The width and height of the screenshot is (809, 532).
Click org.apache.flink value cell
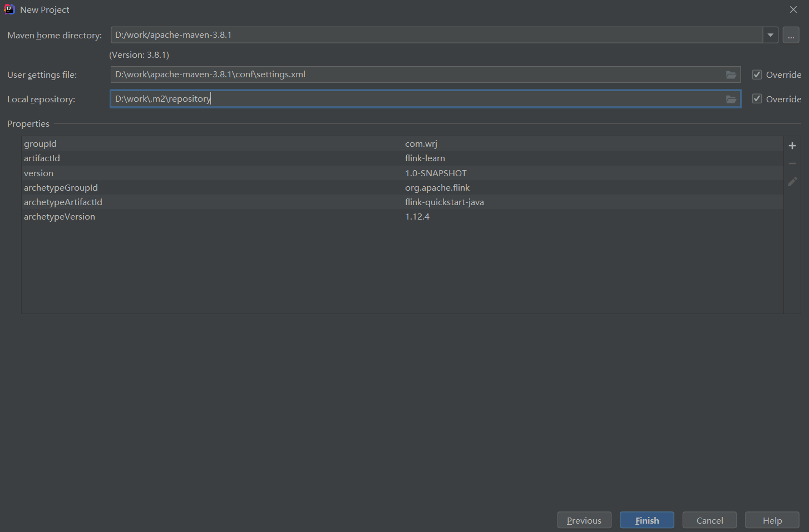tap(437, 187)
